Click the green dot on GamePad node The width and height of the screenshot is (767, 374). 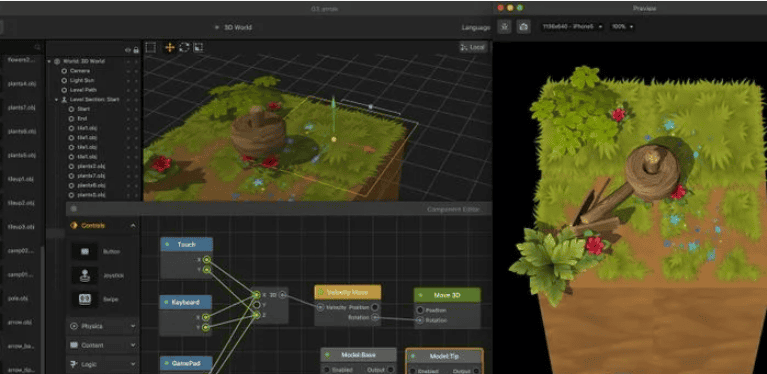point(167,363)
